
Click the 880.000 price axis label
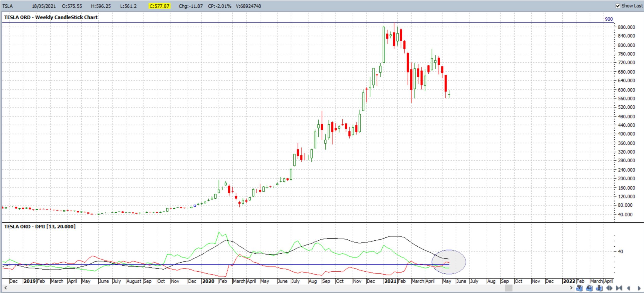[626, 27]
